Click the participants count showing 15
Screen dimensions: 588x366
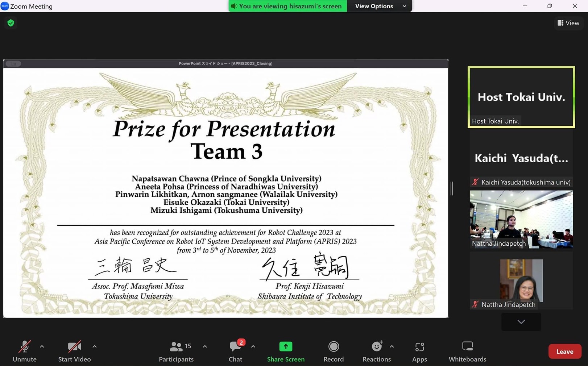click(188, 346)
